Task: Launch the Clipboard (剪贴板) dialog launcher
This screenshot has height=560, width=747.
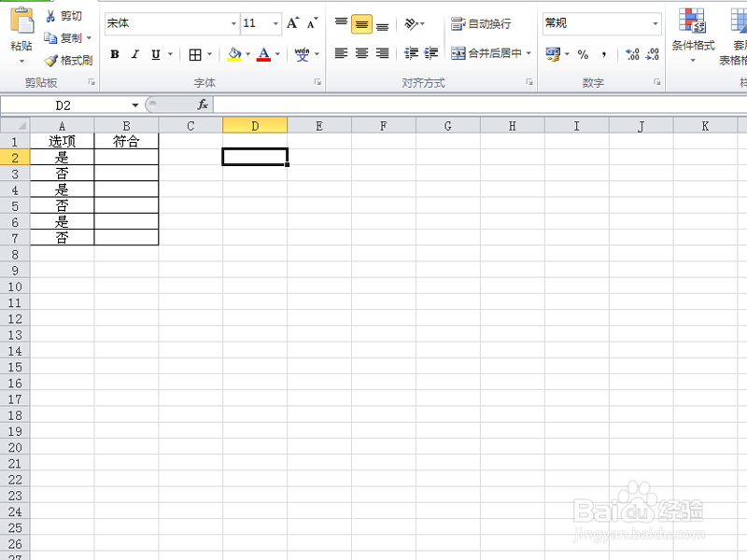Action: coord(92,82)
